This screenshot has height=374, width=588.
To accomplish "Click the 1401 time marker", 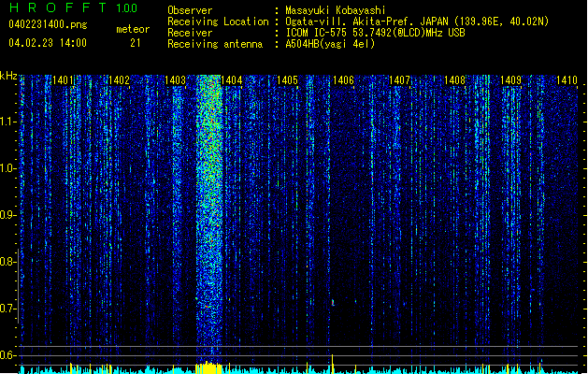I will [63, 79].
